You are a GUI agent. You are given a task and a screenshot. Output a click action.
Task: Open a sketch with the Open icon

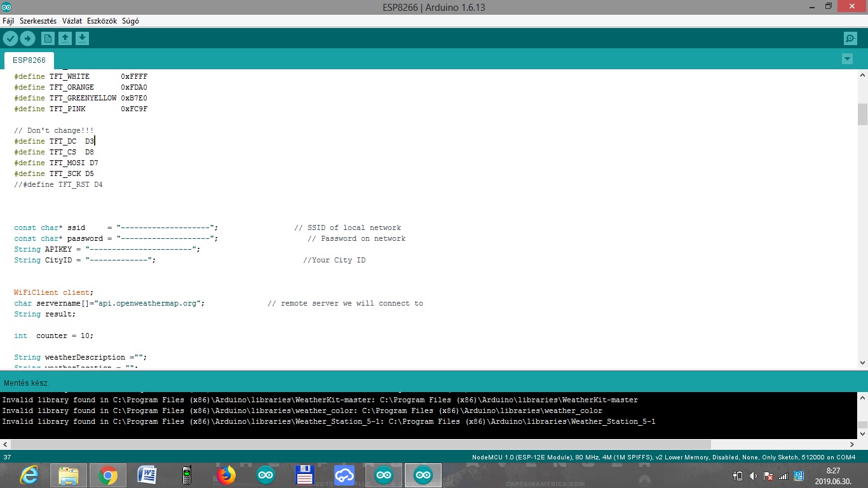coord(65,39)
